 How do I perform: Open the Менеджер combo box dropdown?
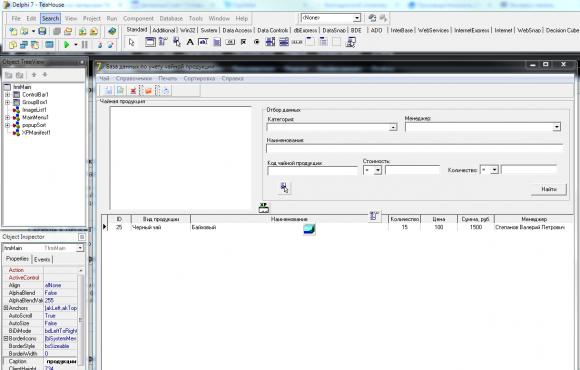tap(557, 127)
